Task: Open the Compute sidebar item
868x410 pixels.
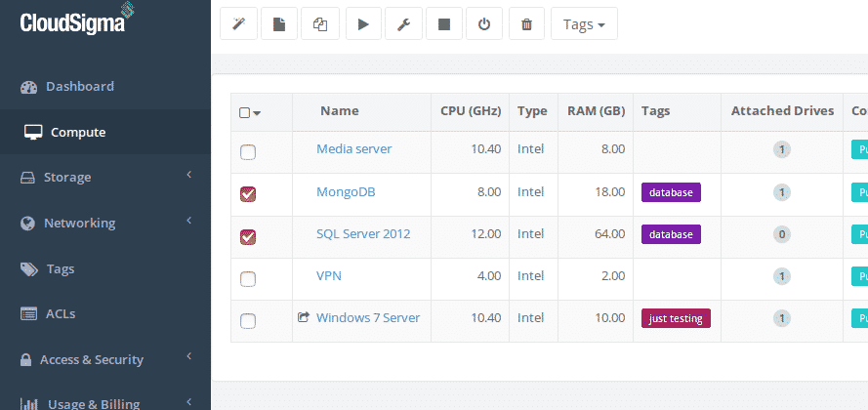Action: pyautogui.click(x=105, y=132)
